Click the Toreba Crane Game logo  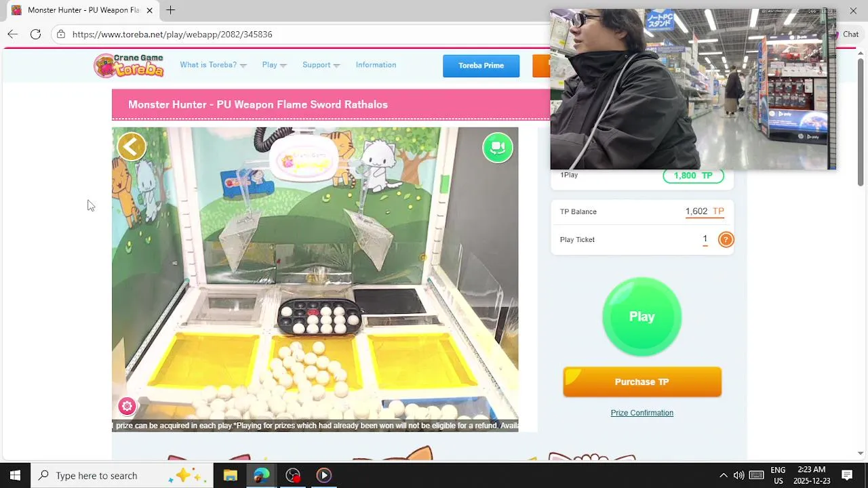click(129, 65)
